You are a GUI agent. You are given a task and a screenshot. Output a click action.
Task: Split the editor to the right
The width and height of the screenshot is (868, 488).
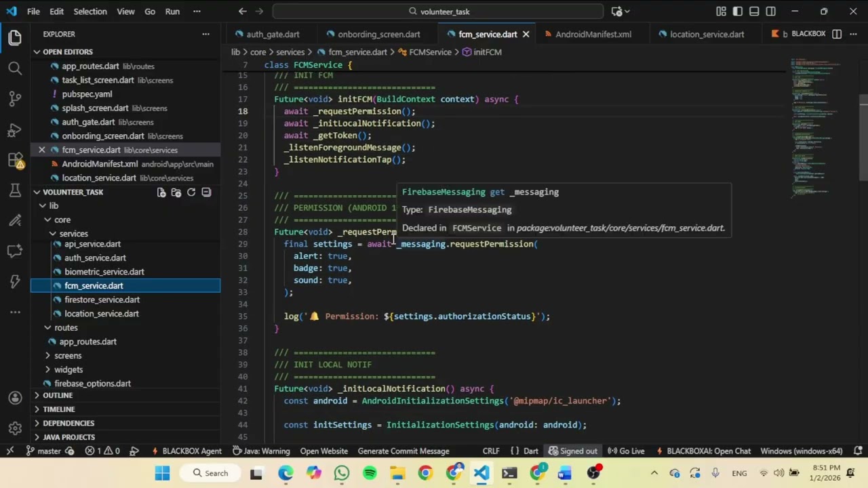(837, 34)
